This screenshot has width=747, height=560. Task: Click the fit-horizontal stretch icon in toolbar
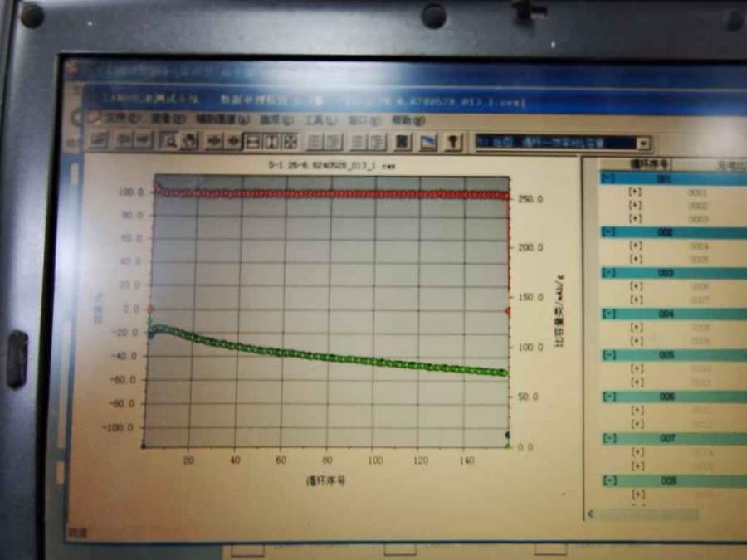coord(252,142)
